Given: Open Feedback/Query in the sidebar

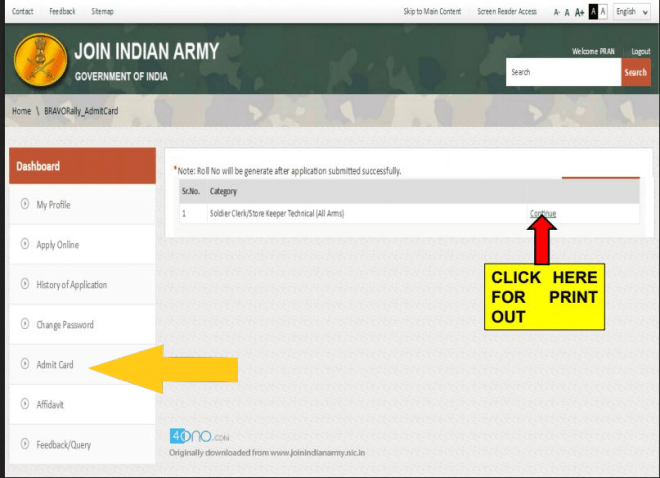Looking at the screenshot, I should [x=82, y=444].
